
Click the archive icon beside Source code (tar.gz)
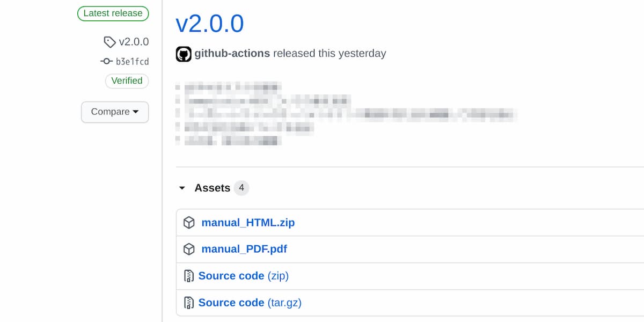click(189, 302)
